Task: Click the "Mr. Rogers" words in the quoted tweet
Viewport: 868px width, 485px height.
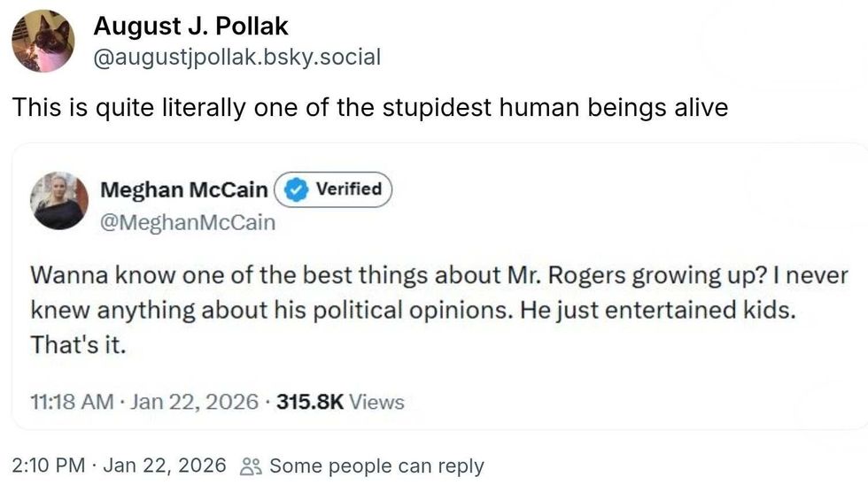Action: 576,275
